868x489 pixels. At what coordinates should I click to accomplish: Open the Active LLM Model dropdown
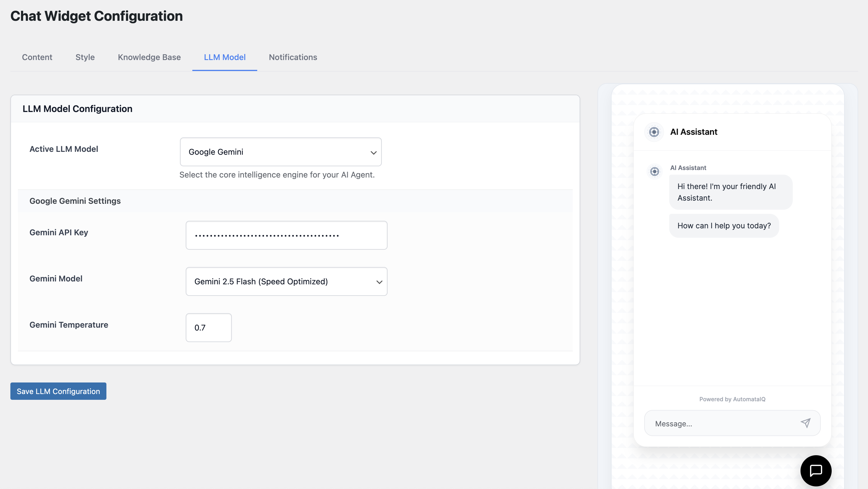(280, 152)
